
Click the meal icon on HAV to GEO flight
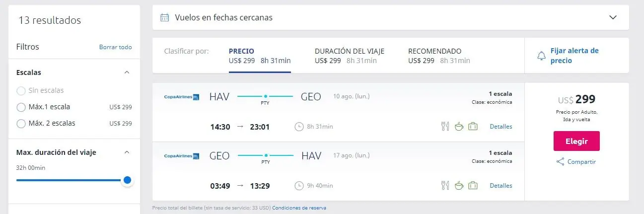pos(445,127)
